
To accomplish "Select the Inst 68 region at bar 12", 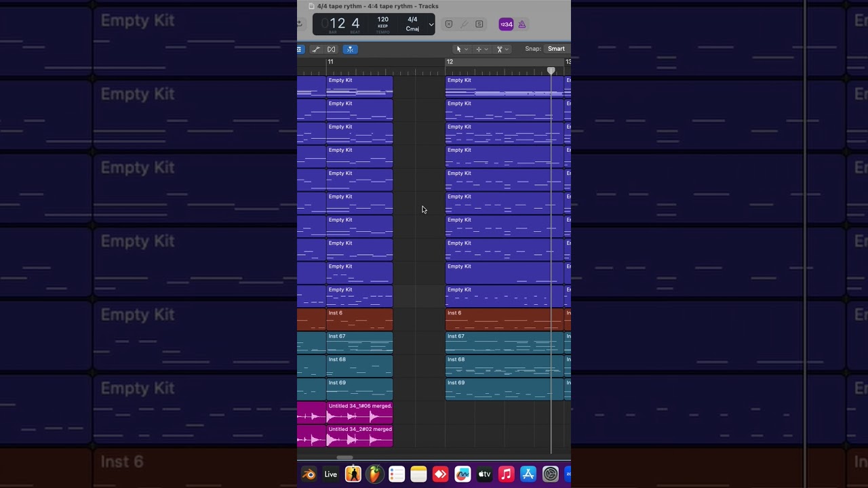I will (504, 366).
